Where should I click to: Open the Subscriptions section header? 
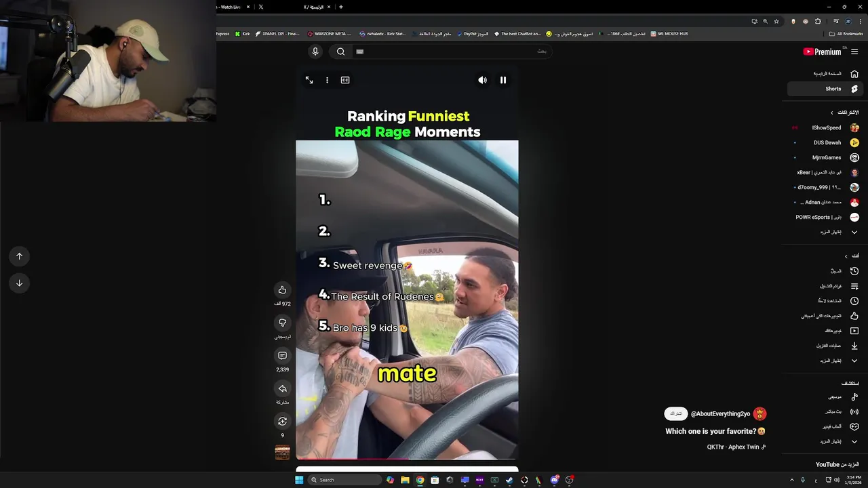[844, 113]
